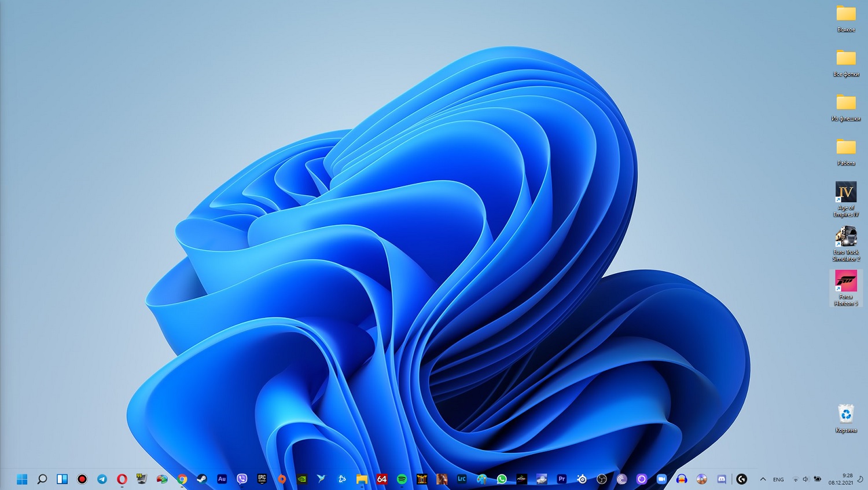This screenshot has height=490, width=868.
Task: Open Telegram from the taskbar
Action: pyautogui.click(x=102, y=479)
